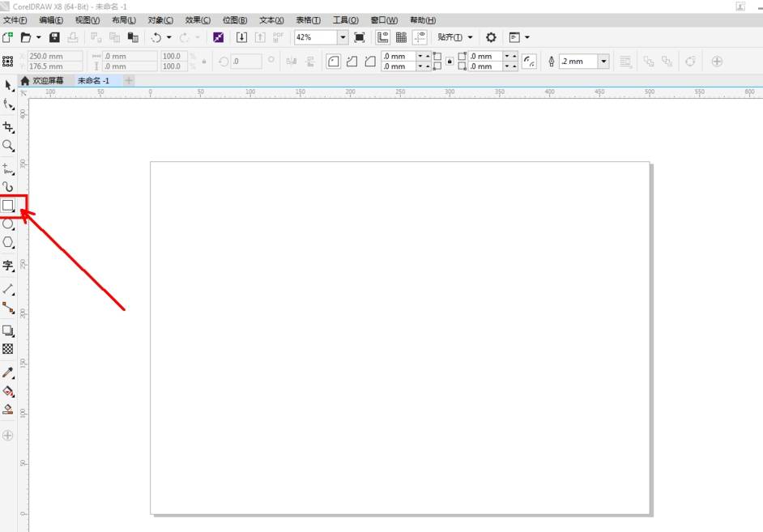
Task: Toggle the show rulers button
Action: click(383, 37)
